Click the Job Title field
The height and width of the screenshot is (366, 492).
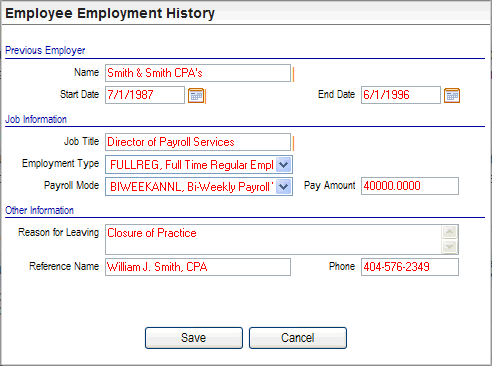click(198, 142)
